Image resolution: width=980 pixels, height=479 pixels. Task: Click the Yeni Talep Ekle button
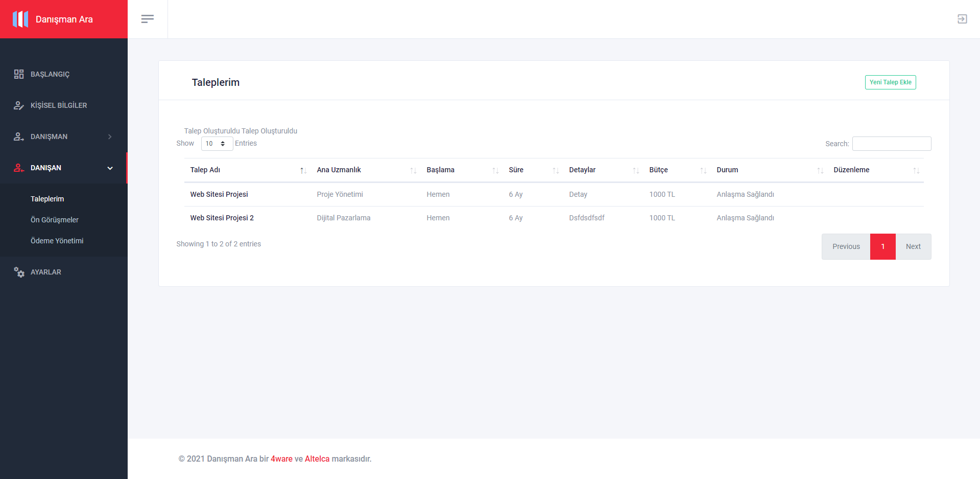tap(890, 82)
